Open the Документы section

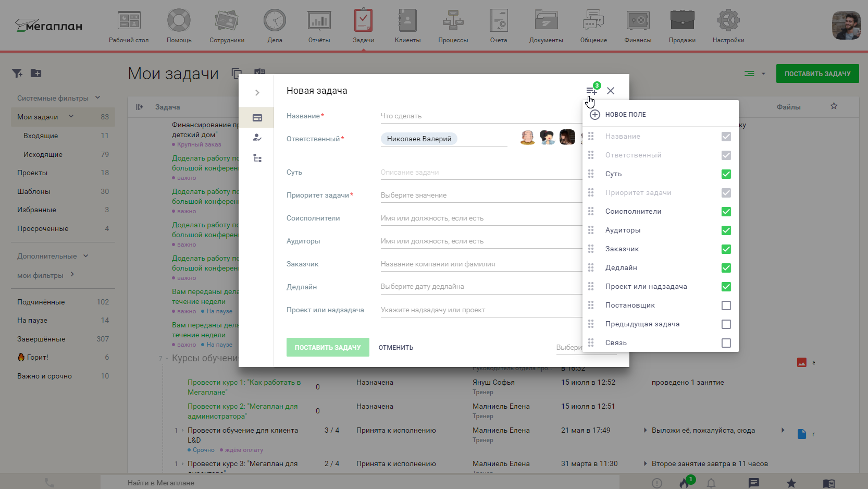pos(546,26)
